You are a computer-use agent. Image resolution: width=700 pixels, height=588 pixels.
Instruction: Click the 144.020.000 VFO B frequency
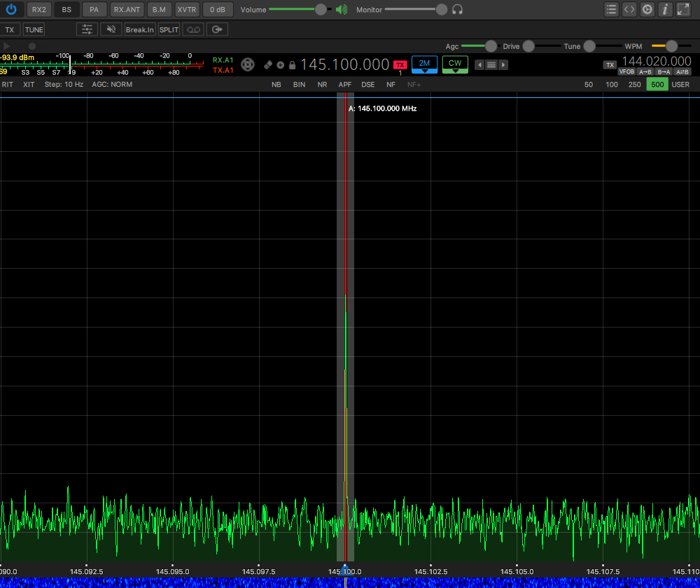[657, 61]
